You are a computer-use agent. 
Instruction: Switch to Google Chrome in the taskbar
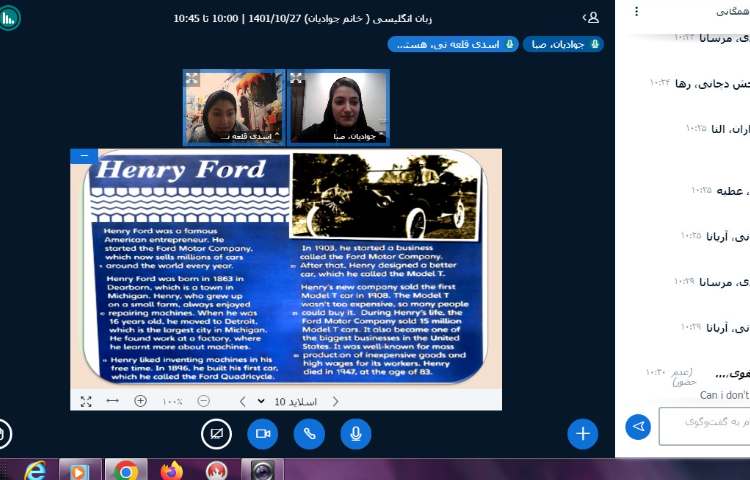[x=126, y=471]
